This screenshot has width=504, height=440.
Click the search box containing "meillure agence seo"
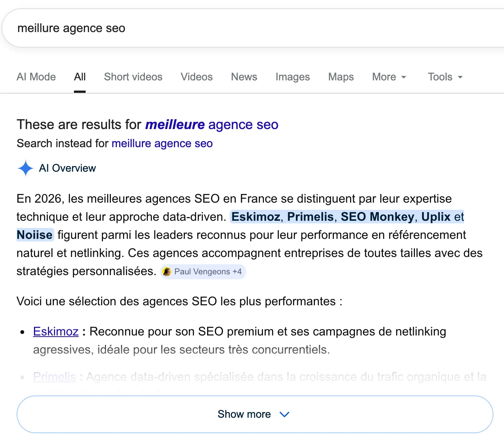pos(253,28)
